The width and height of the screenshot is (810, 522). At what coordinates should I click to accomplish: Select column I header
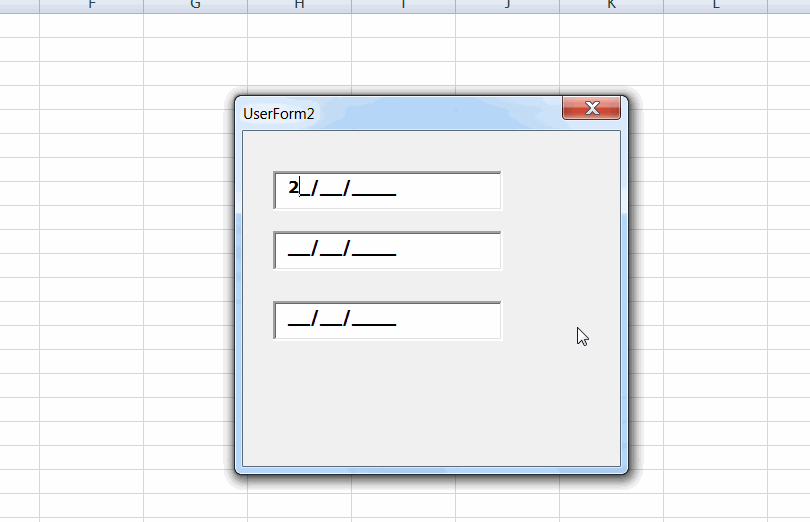[403, 5]
